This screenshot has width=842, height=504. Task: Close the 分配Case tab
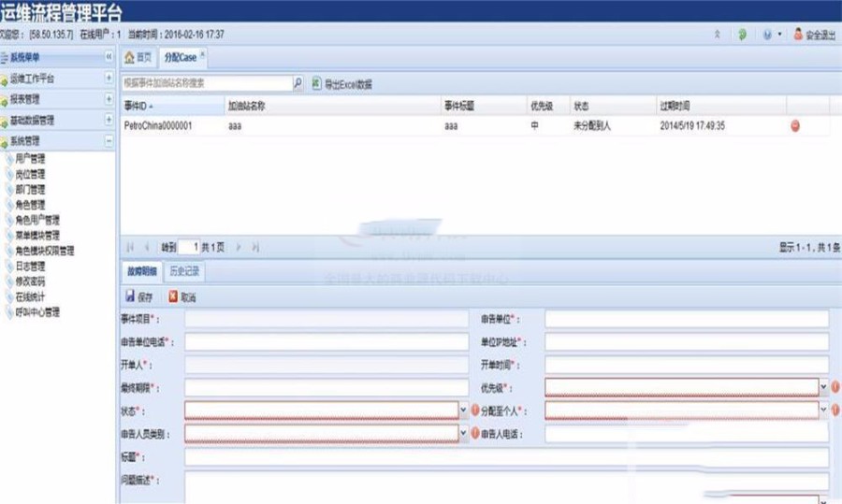click(x=202, y=53)
